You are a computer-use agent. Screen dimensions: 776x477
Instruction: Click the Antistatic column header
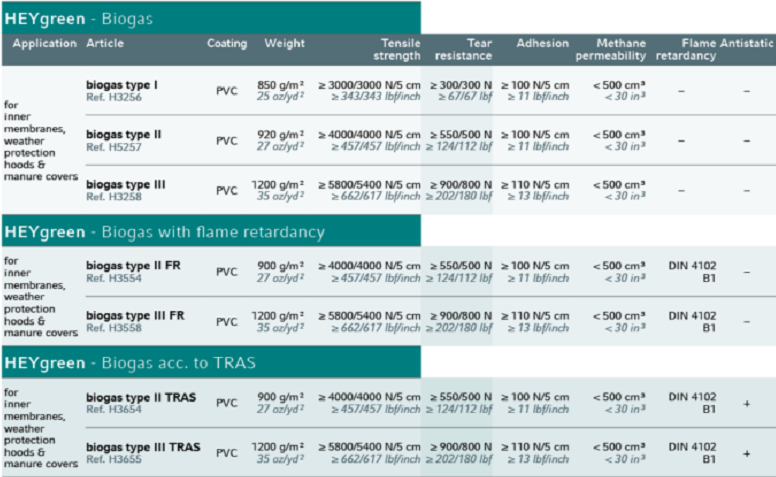(x=746, y=43)
